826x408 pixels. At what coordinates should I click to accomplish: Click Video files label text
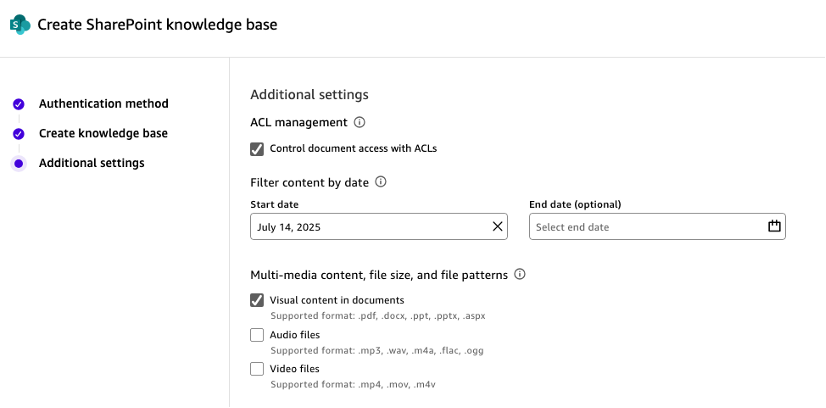(x=294, y=369)
